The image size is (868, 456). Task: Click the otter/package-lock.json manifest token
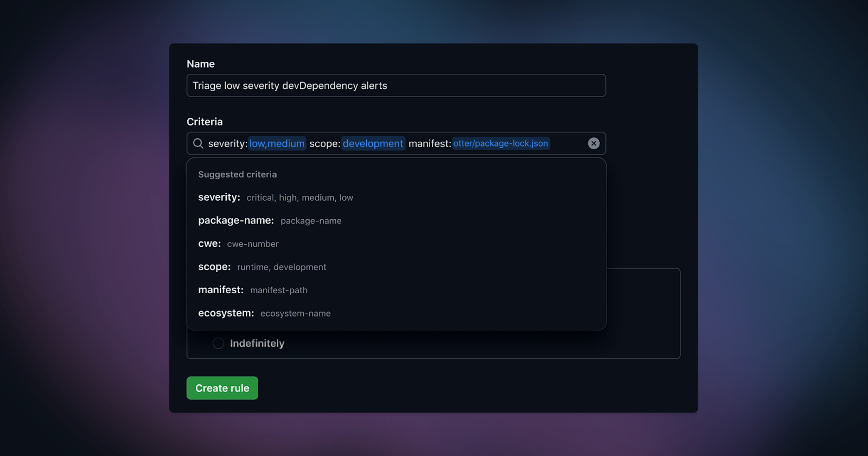[x=501, y=143]
